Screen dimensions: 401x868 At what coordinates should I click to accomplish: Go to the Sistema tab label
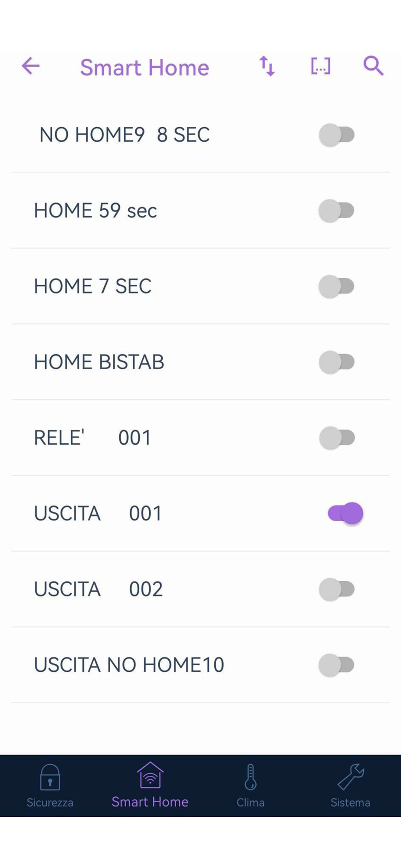coord(350,802)
